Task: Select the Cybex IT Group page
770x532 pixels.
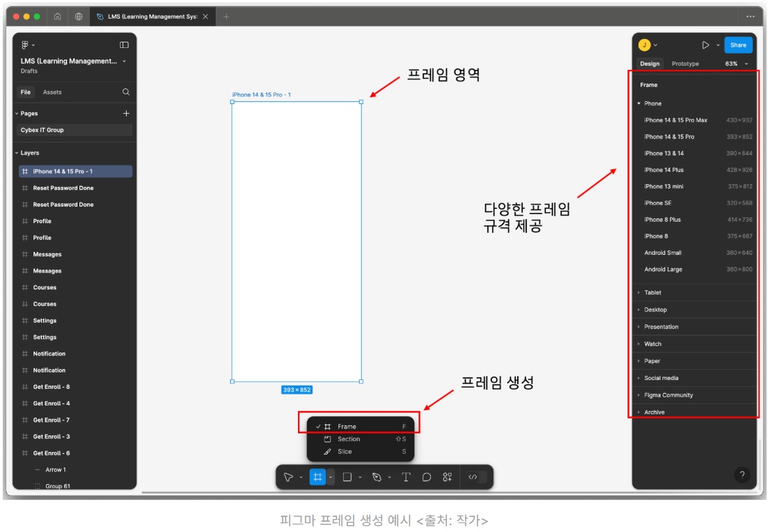Action: [75, 130]
